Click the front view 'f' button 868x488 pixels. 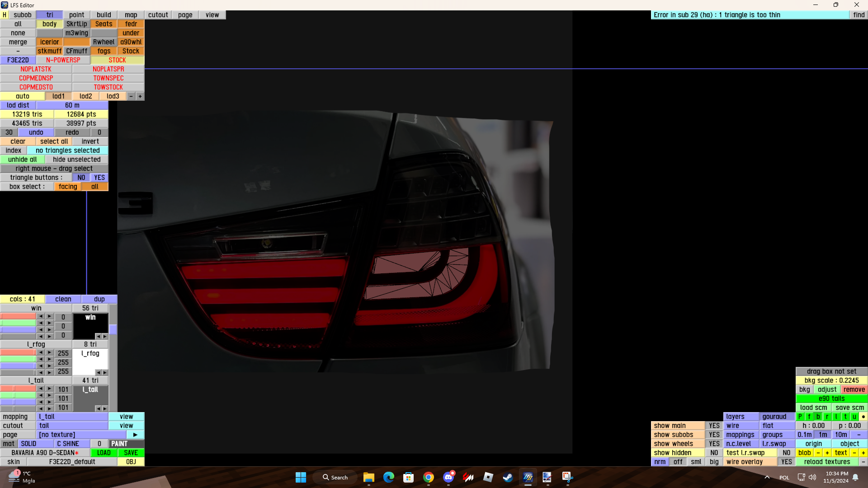tap(809, 417)
